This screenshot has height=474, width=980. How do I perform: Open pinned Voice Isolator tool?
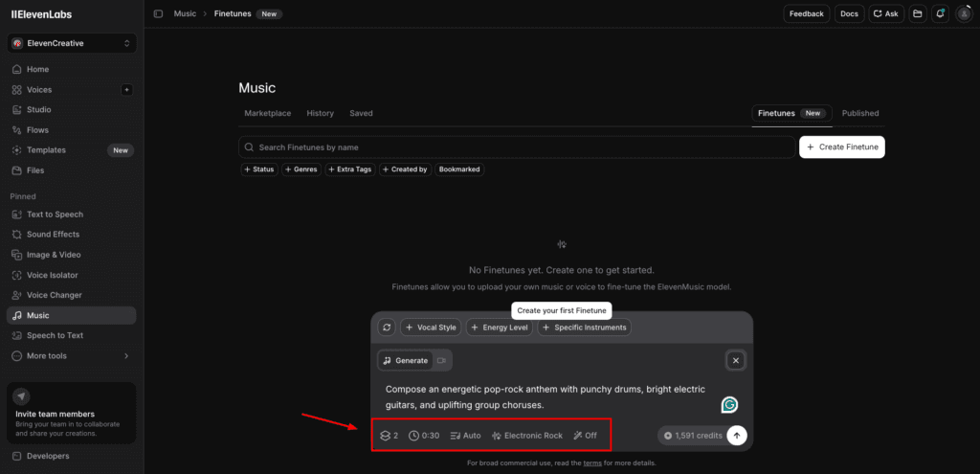[x=71, y=275]
